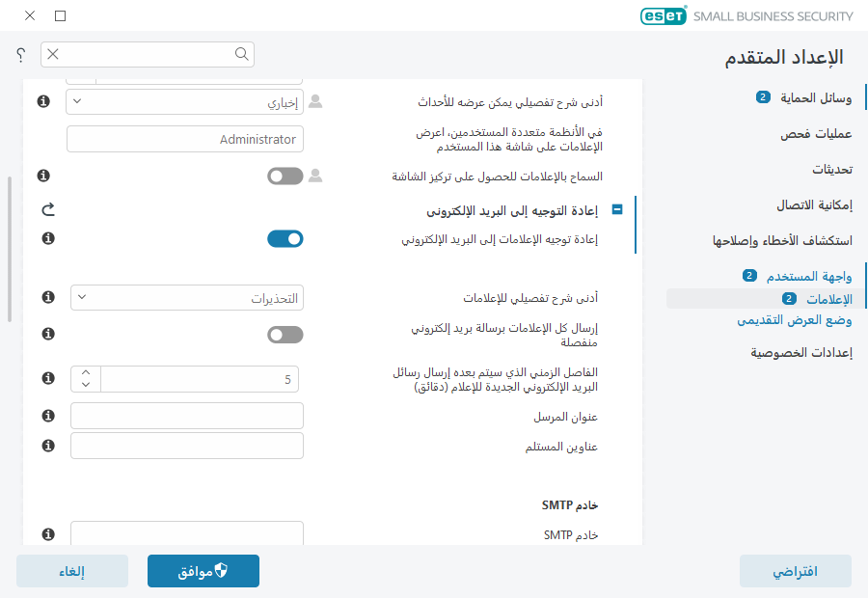The image size is (868, 598).
Task: Click info icon for خادم SMTP field
Action: click(48, 533)
